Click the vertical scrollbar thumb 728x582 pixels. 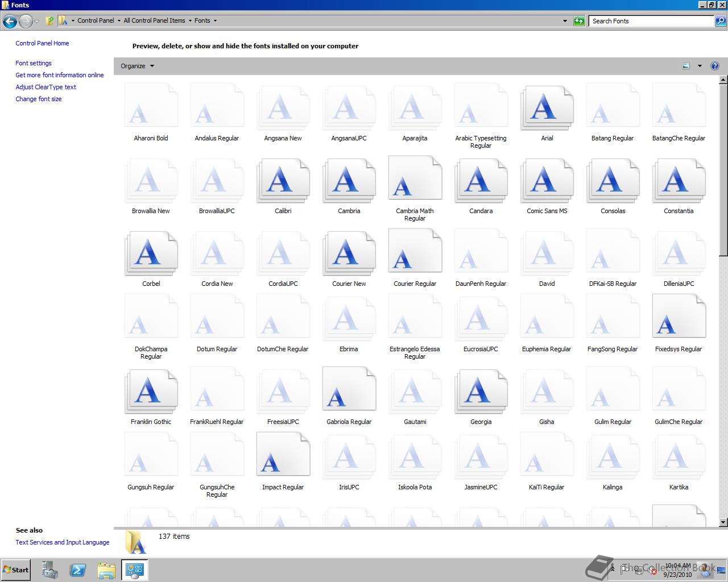coord(723,170)
